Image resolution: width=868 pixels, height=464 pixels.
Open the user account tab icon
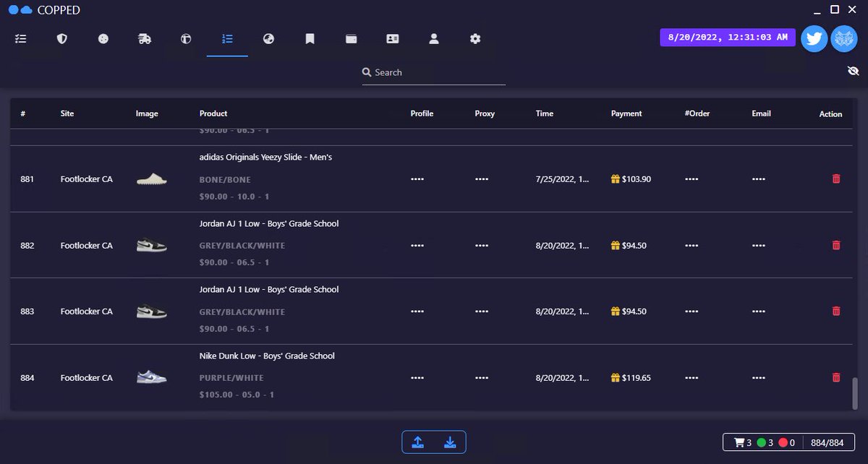(434, 39)
